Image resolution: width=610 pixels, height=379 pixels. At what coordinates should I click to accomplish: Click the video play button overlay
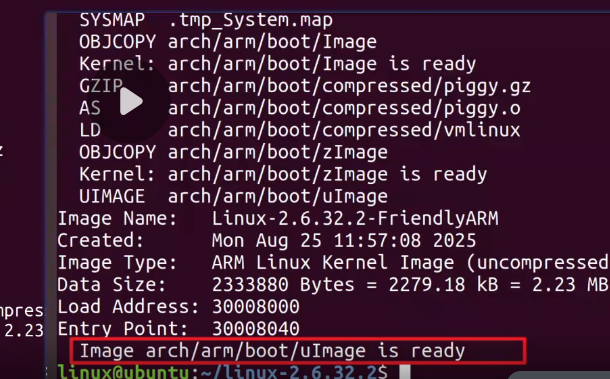click(130, 102)
